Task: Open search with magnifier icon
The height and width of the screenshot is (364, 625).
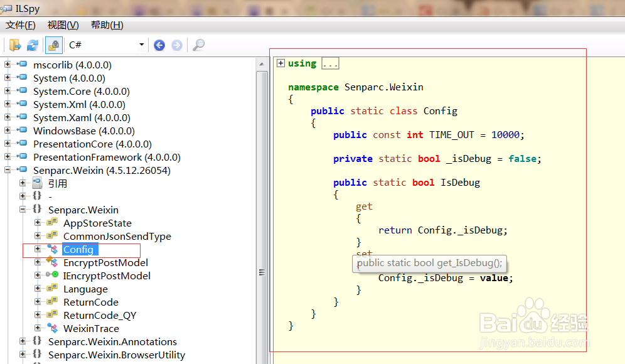Action: [x=198, y=45]
